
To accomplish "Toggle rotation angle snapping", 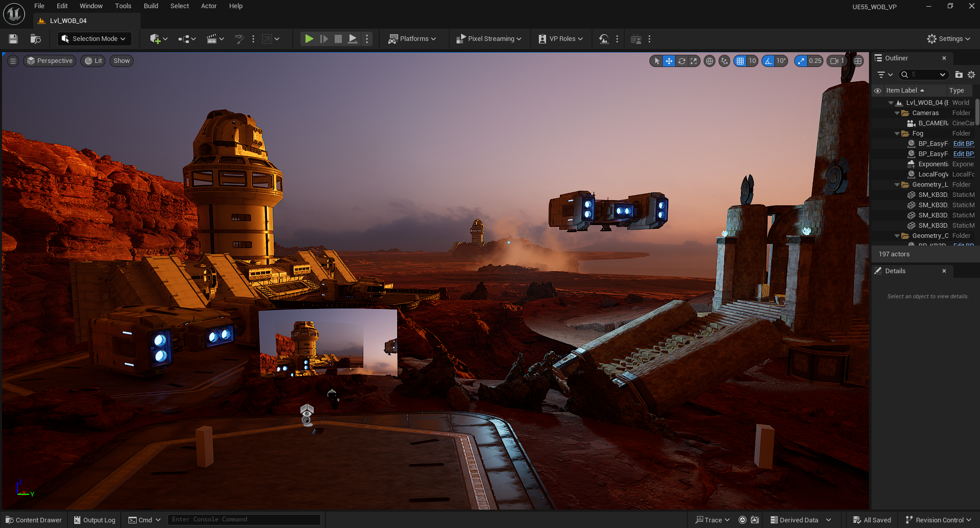I will [x=768, y=61].
